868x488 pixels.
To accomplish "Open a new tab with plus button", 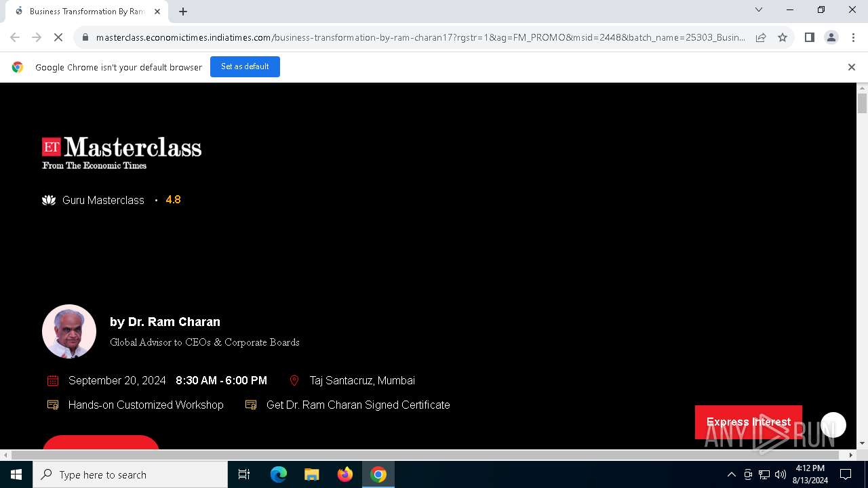I will pos(183,12).
